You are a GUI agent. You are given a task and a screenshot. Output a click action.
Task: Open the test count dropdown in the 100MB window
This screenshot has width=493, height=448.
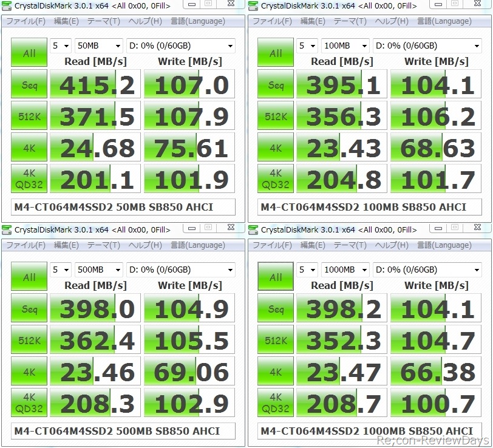click(307, 46)
